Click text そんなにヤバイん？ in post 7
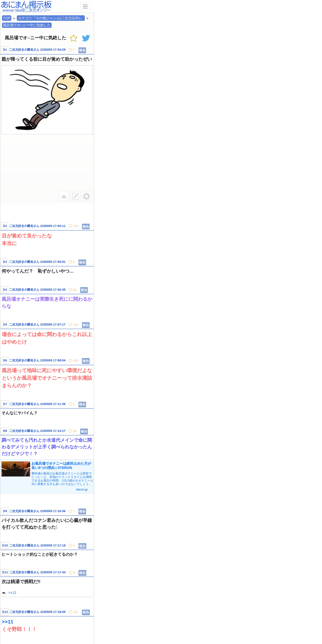Viewport: 322px width, 644px height. click(19, 413)
